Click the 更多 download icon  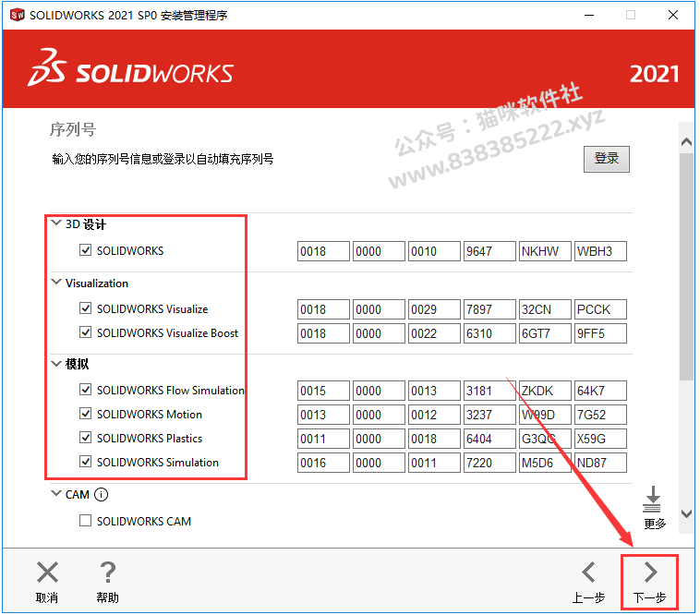pyautogui.click(x=652, y=500)
